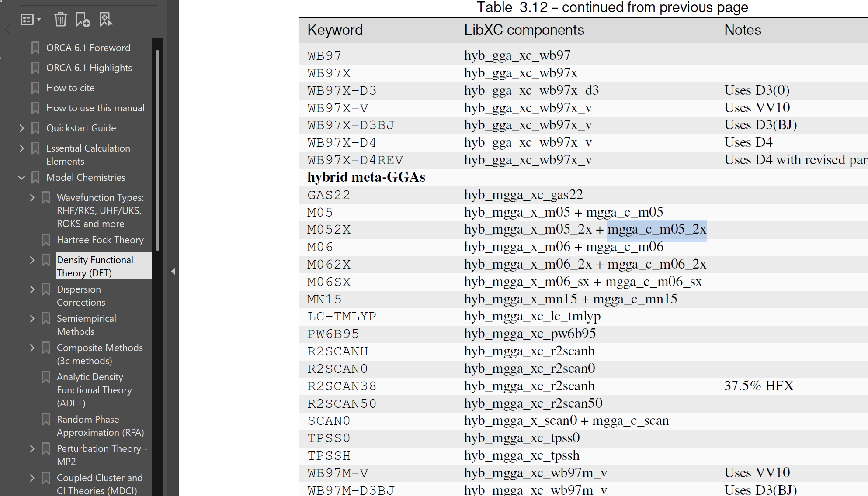Collapse the Model Chemistries bookmark
This screenshot has width=868, height=496.
(x=21, y=177)
